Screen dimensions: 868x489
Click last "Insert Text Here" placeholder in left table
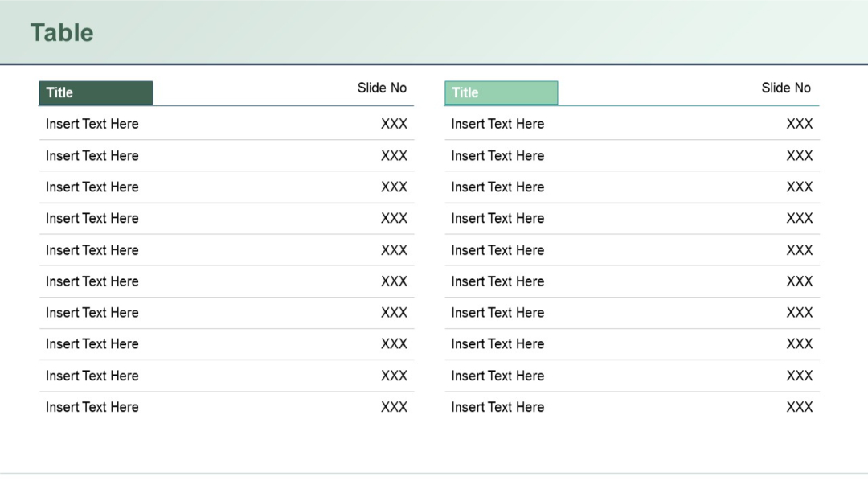tap(92, 407)
